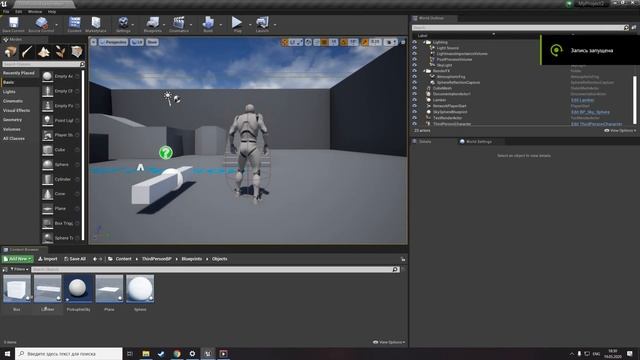Screen dimensions: 640x360
Task: Switch to the World Settings tab
Action: click(476, 142)
